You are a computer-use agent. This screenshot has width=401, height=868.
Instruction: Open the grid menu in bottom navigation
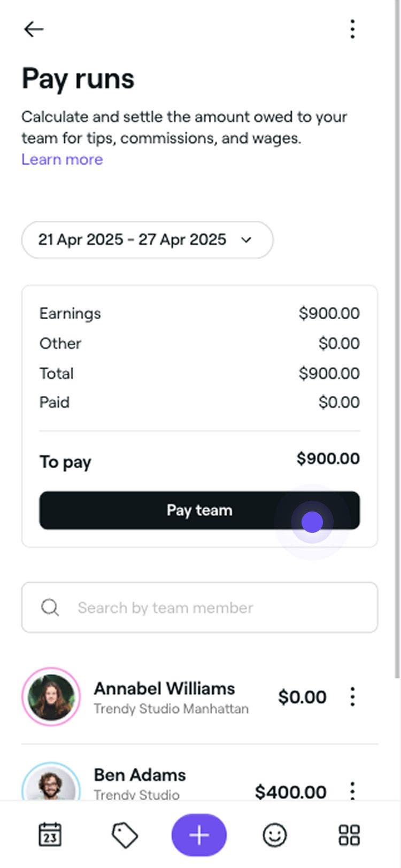[349, 835]
